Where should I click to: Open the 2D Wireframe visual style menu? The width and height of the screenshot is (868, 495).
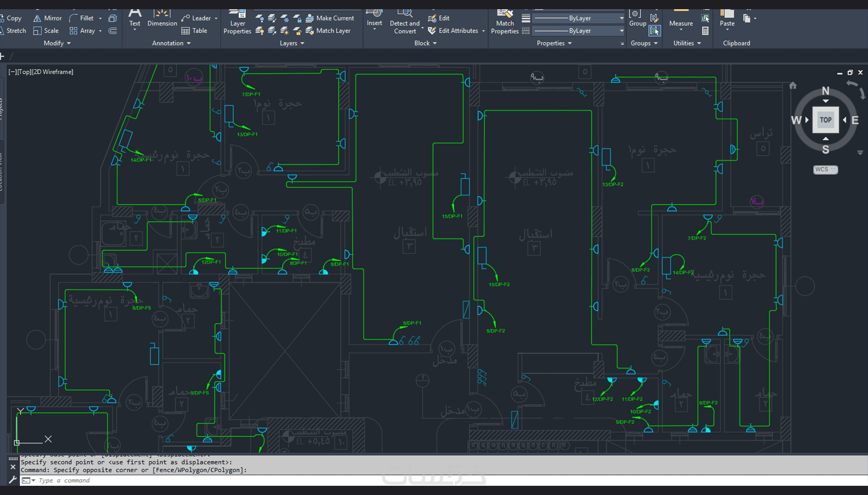pos(53,72)
